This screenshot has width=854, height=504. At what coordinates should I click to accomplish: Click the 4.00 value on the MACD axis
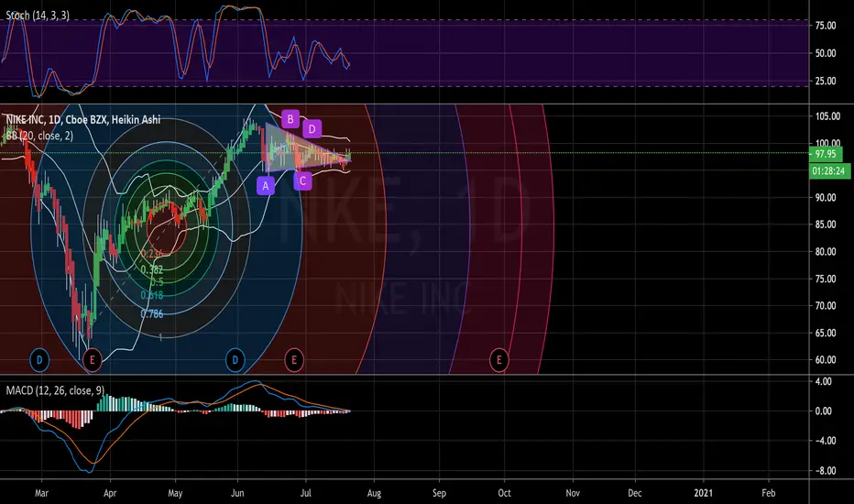point(824,381)
